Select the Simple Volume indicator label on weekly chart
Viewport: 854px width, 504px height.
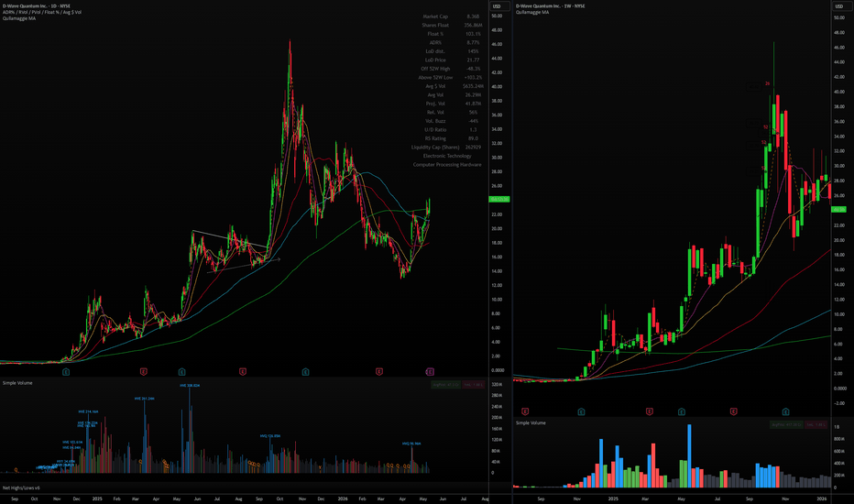tap(531, 422)
